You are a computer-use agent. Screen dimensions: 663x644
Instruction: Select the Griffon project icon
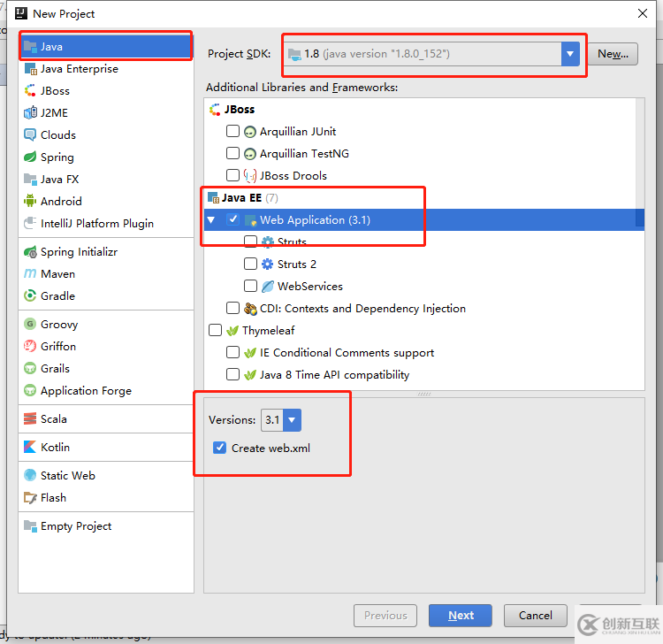(x=29, y=346)
